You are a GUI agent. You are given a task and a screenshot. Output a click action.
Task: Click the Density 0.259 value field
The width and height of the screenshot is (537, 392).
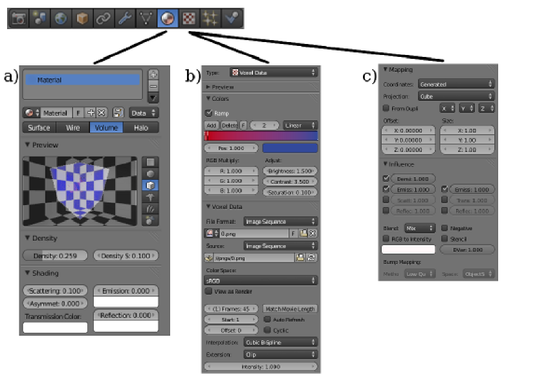pos(56,256)
